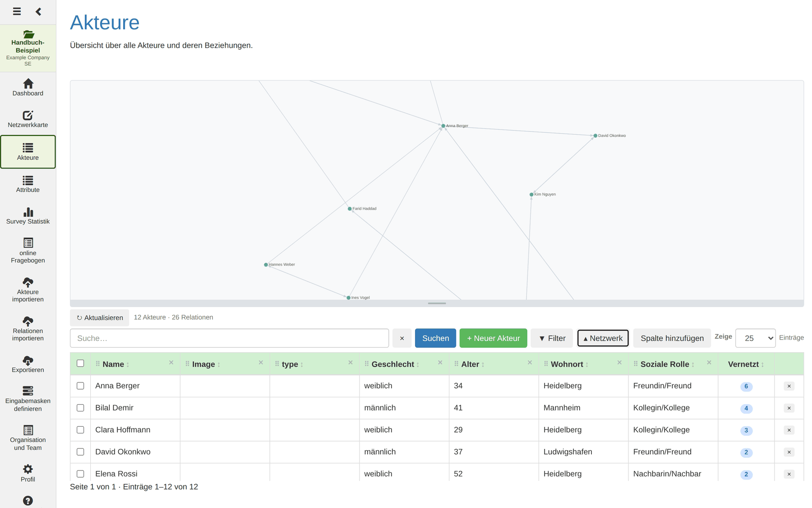The width and height of the screenshot is (812, 508).
Task: Expand the Filter options
Action: click(552, 338)
